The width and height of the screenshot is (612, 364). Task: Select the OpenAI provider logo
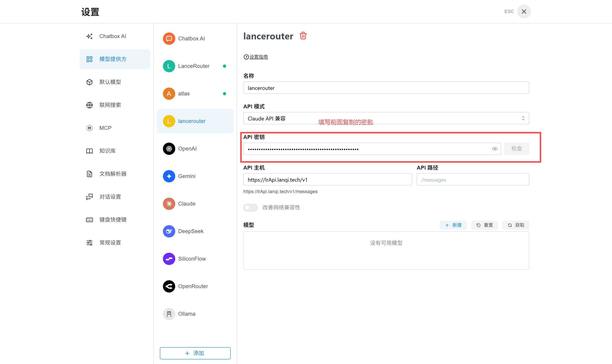click(169, 149)
